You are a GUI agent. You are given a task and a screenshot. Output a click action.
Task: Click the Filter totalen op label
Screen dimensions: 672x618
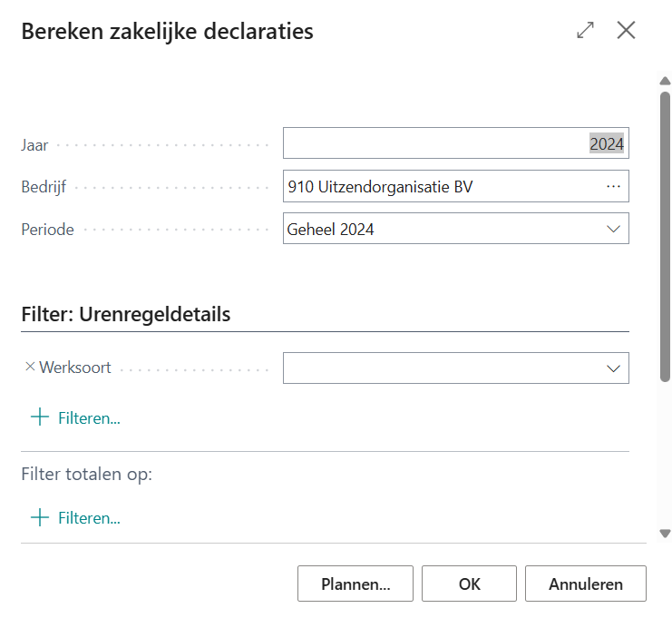pyautogui.click(x=86, y=474)
